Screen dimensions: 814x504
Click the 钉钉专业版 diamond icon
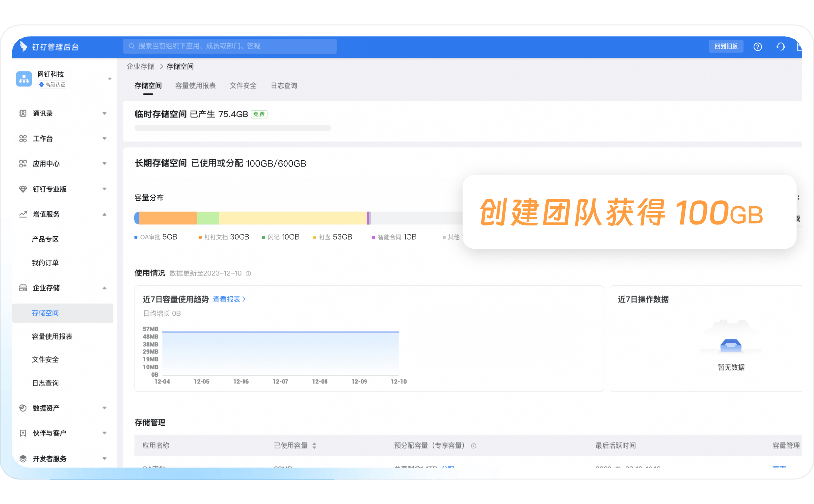23,189
